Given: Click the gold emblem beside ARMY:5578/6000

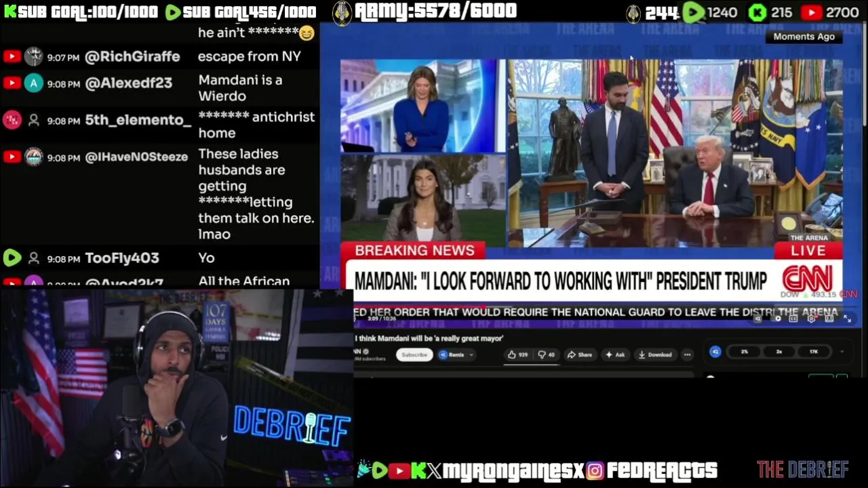Looking at the screenshot, I should click(342, 13).
